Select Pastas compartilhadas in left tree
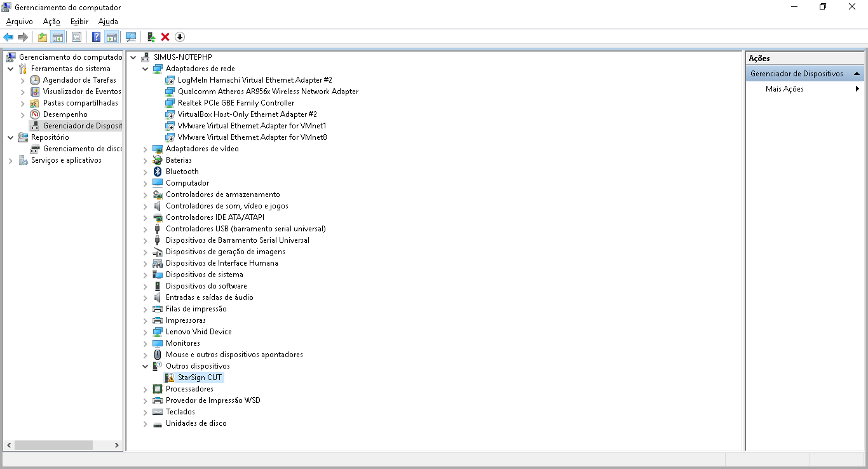This screenshot has width=868, height=469. coord(80,103)
